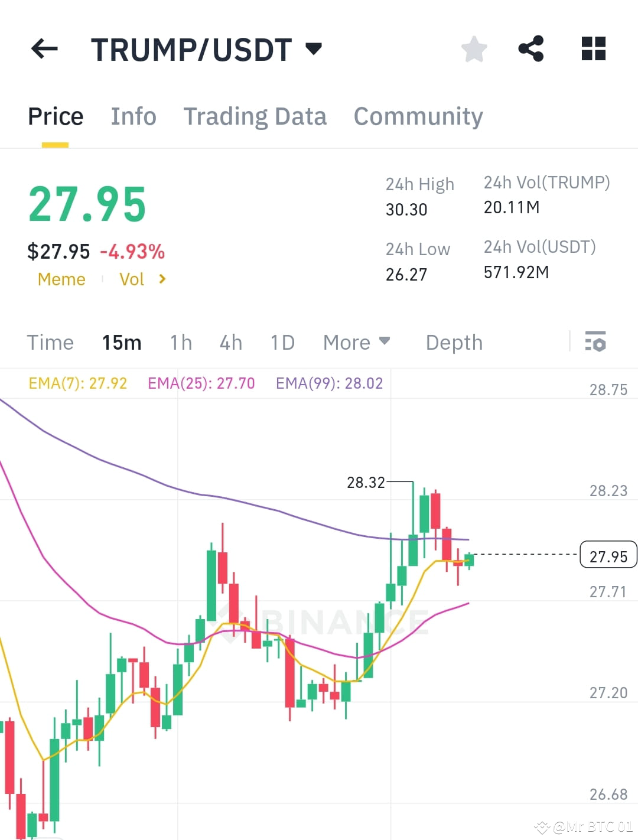Select the Depth view
Viewport: 638px width, 840px height.
click(454, 343)
